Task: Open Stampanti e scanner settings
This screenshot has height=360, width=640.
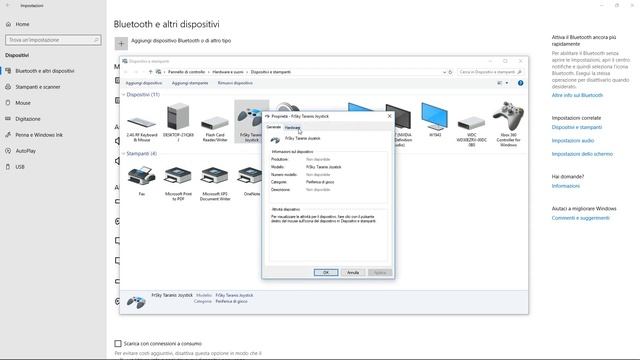Action: (38, 87)
